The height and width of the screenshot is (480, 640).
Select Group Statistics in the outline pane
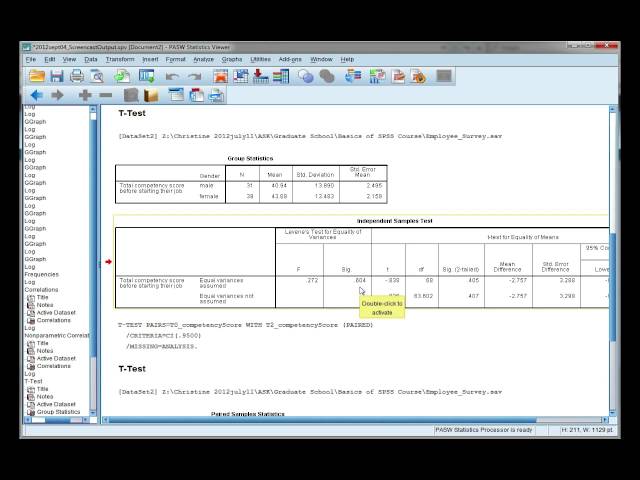(x=58, y=412)
